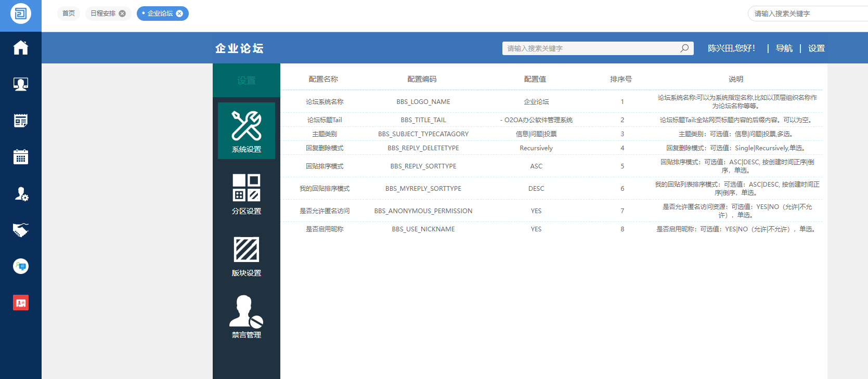Screen dimensions: 868x379
Task: Click the description starting 论坛系统名称:可以为系统指定名称
Action: tap(737, 102)
